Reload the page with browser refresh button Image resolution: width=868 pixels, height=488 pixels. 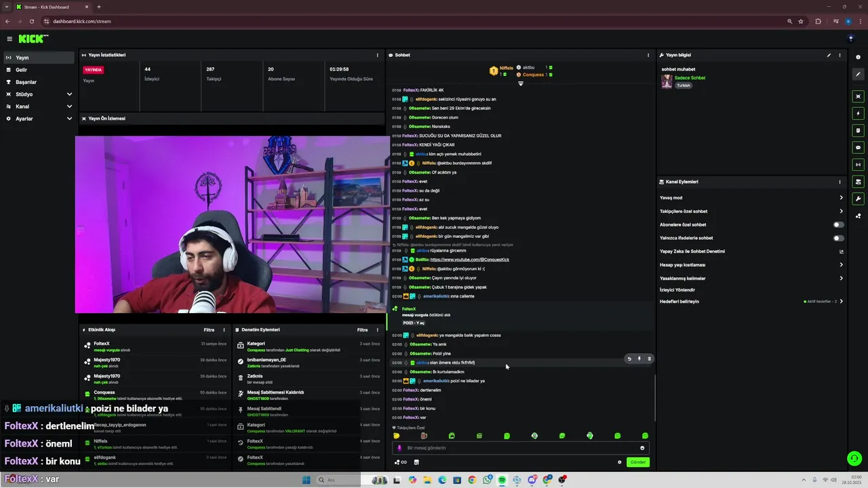click(31, 21)
